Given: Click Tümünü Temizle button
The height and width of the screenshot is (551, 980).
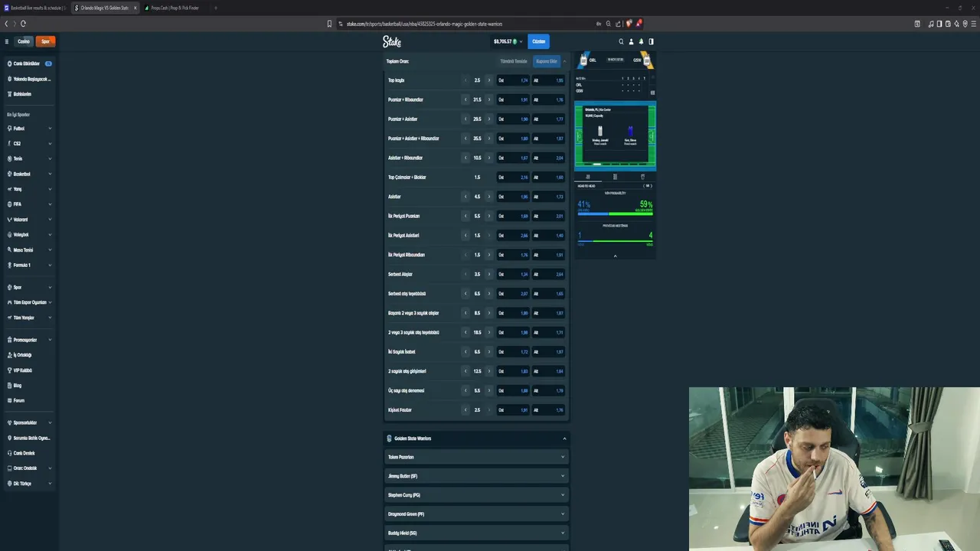Looking at the screenshot, I should point(514,61).
